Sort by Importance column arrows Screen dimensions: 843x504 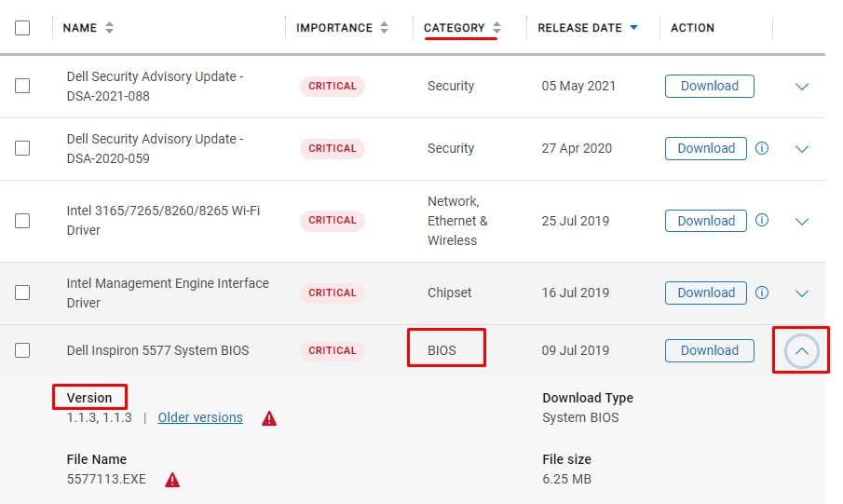tap(384, 28)
